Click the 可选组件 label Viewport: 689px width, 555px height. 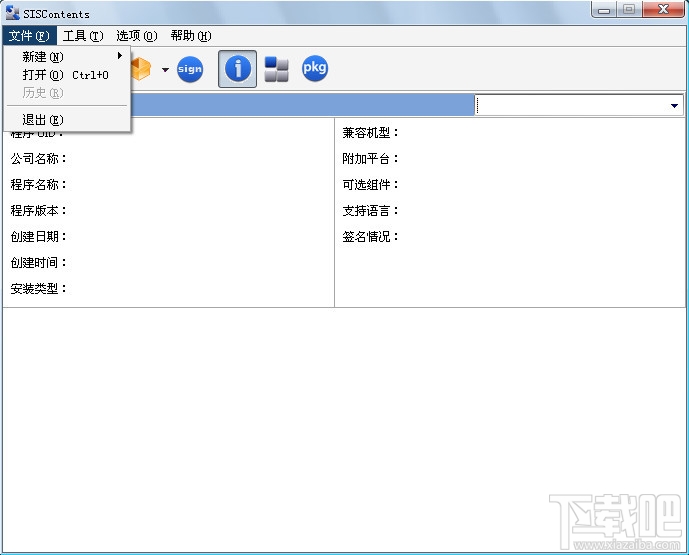point(370,185)
